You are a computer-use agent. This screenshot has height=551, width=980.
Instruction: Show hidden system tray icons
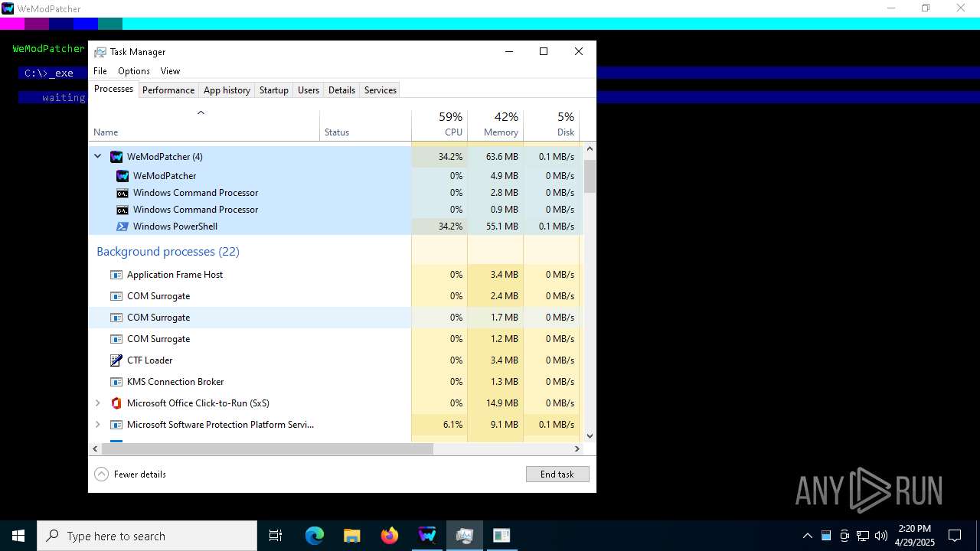808,536
